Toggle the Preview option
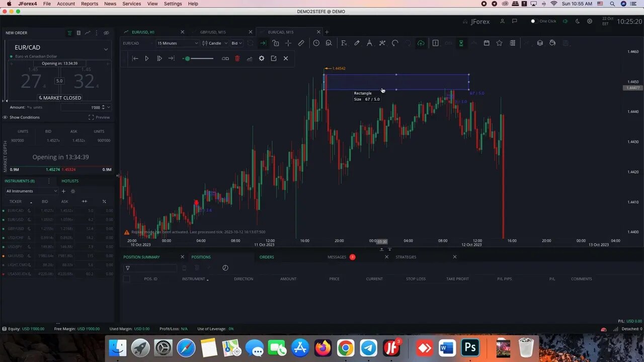 (99, 117)
